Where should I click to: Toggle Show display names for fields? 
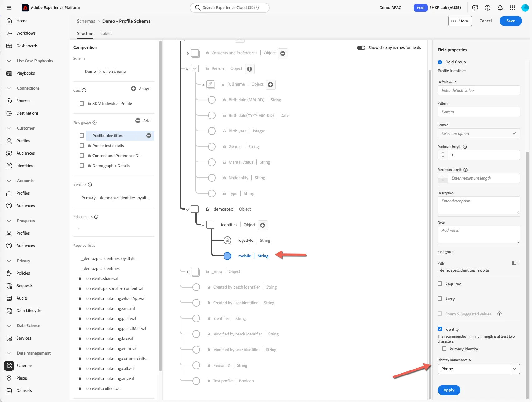361,48
